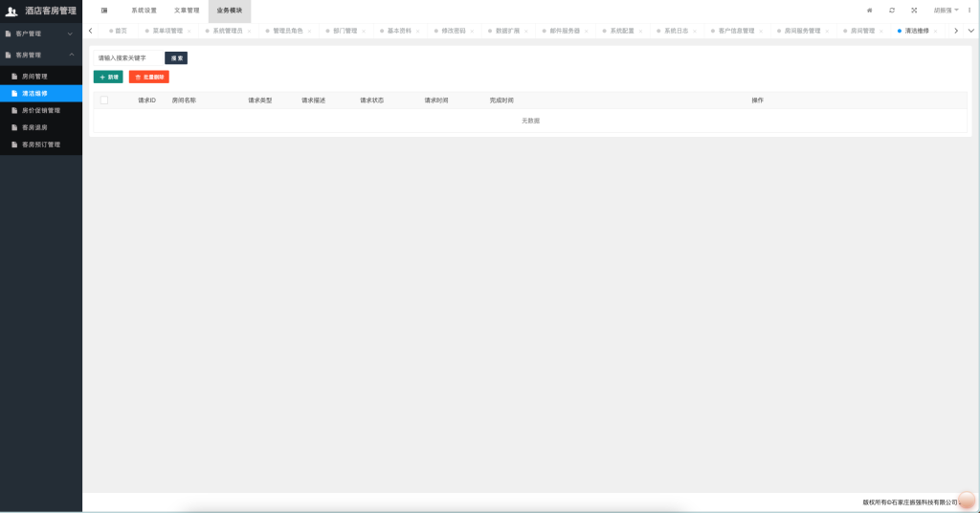Tick the select-all checkbox in table header
Viewport: 980px width, 513px height.
(x=104, y=100)
